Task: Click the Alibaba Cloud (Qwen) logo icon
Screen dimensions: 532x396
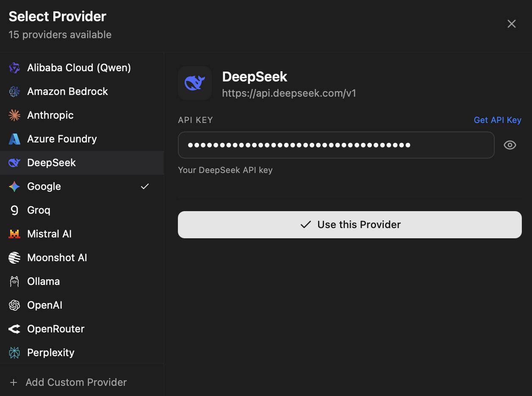Action: coord(14,68)
